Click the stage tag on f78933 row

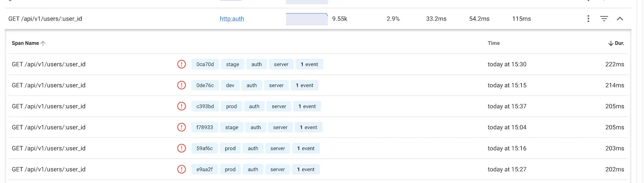tap(232, 128)
